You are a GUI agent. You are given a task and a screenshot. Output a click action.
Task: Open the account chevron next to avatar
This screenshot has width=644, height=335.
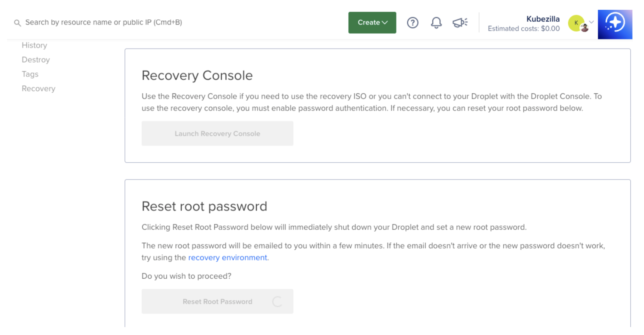[x=591, y=22]
